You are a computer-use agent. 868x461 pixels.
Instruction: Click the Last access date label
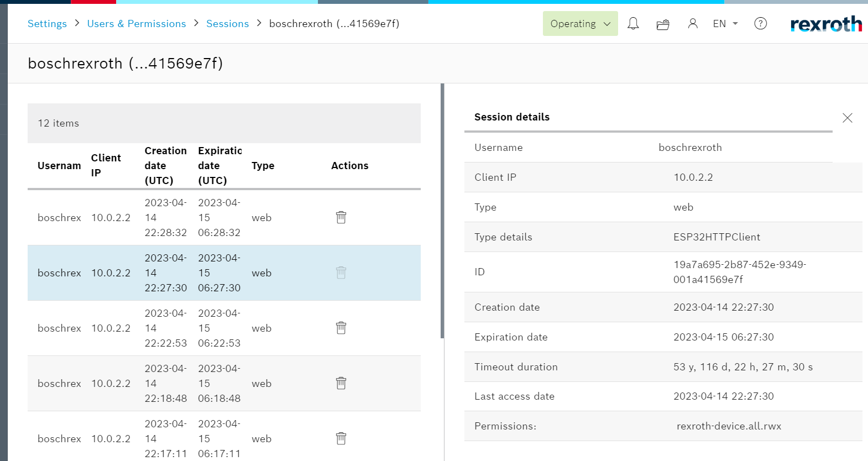pyautogui.click(x=514, y=396)
